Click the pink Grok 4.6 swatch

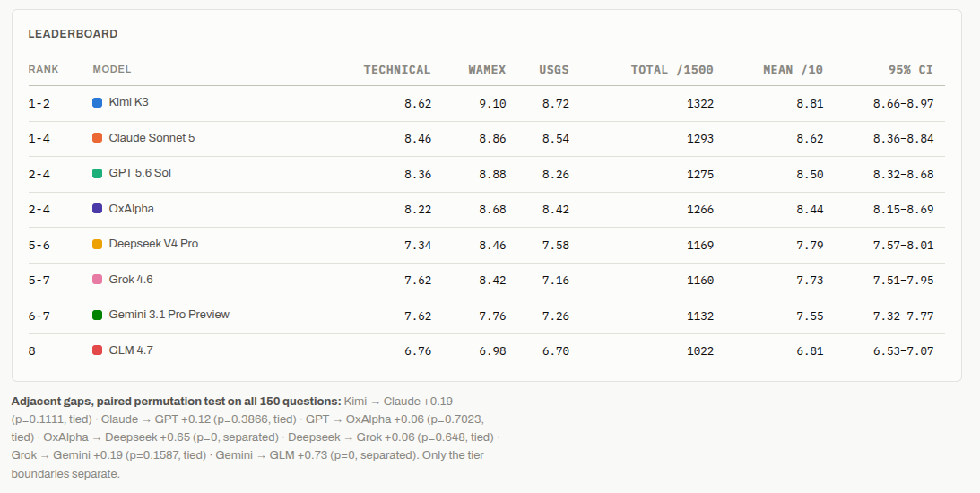click(97, 280)
